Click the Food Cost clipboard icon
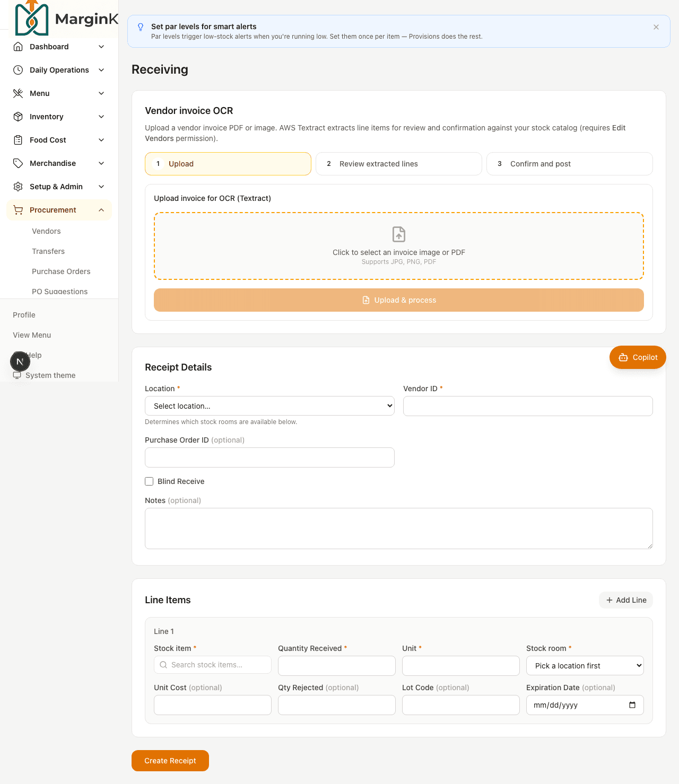679x784 pixels. pos(18,140)
